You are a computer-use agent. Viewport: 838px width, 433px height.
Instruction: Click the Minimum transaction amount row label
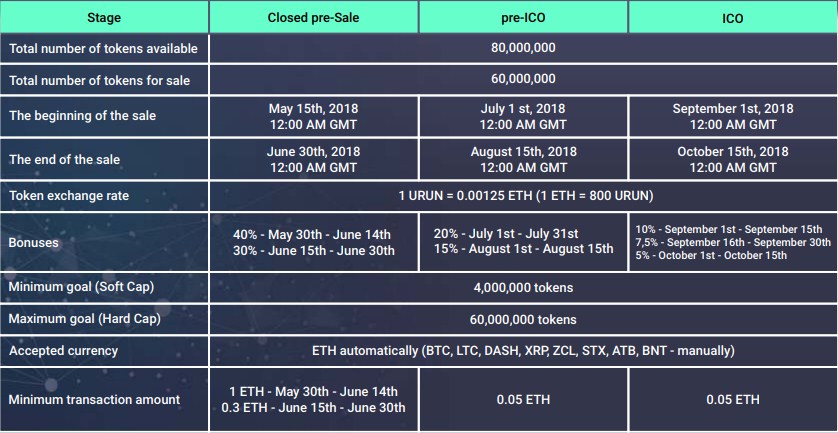[x=95, y=400]
